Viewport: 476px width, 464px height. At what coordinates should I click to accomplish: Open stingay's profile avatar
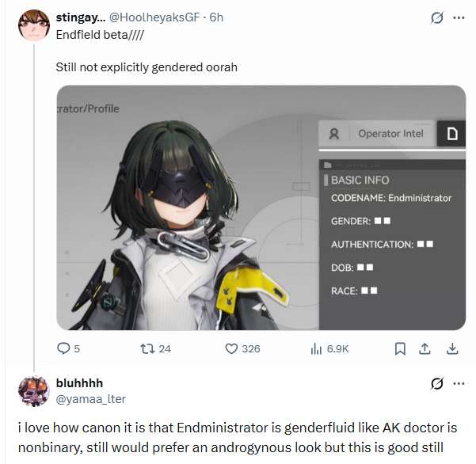[34, 25]
